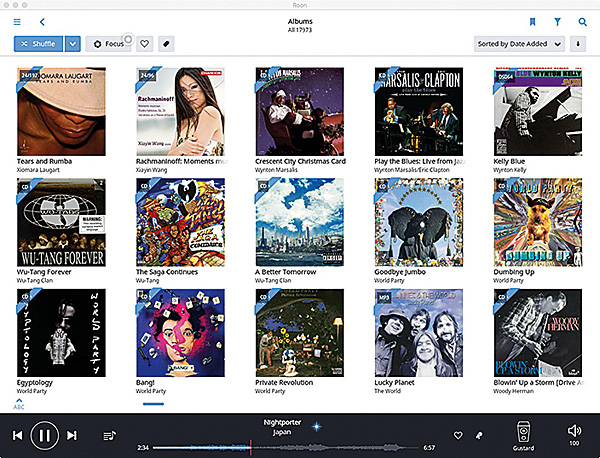Click now playing title Nightporter
Viewport: 600px width, 458px height.
(282, 422)
